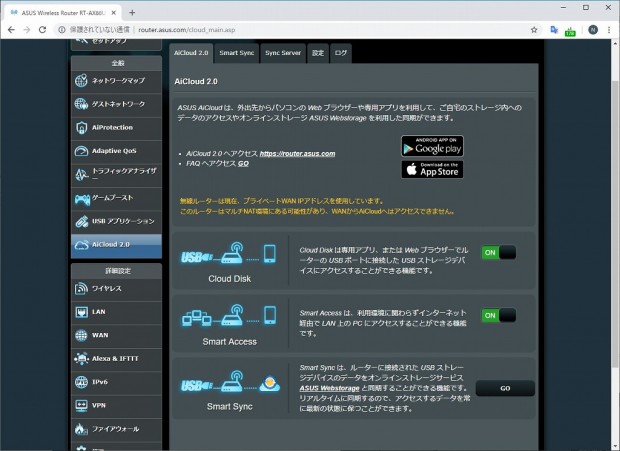Select the AiProtection shield icon
The width and height of the screenshot is (620, 451).
click(x=81, y=128)
